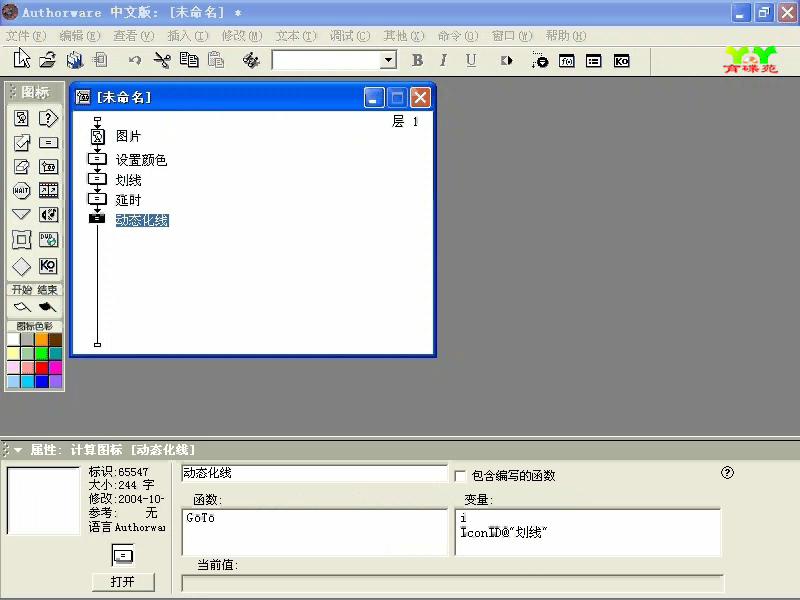Image resolution: width=800 pixels, height=600 pixels.
Task: Choose the bright green icon color swatch
Action: 42,353
